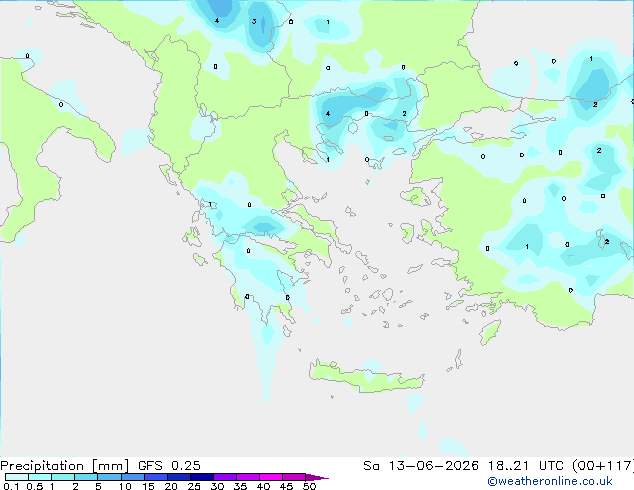The image size is (634, 490).
Task: Select the '18..21 UTC' time range text
Action: [x=526, y=466]
